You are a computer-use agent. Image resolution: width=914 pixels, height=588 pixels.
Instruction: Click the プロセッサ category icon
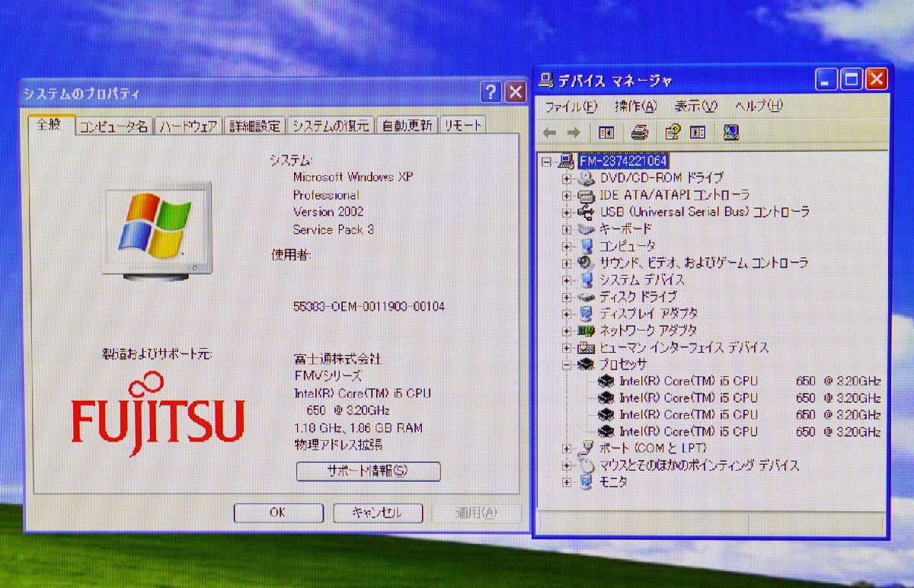coord(586,364)
